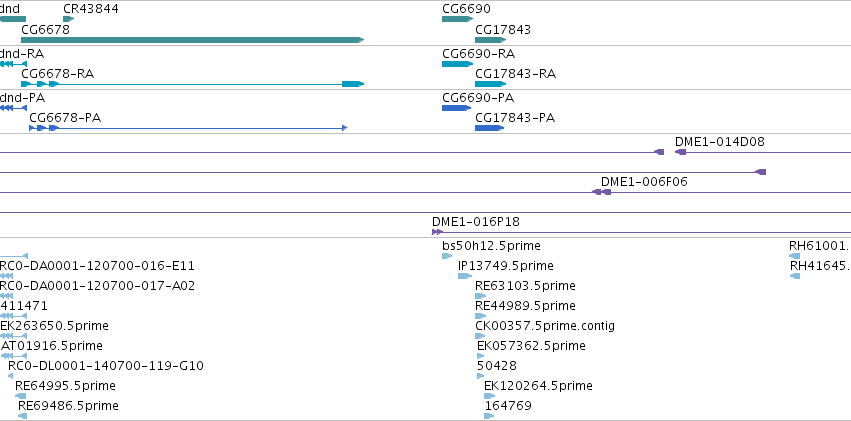The image size is (851, 421).
Task: Select the RE64995.5prime EST glyph
Action: [x=21, y=396]
